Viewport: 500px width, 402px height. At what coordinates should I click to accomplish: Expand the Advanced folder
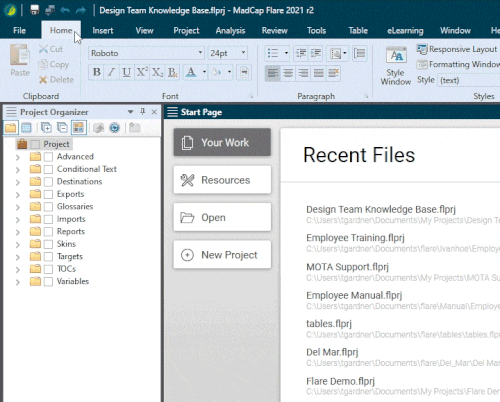(18, 157)
